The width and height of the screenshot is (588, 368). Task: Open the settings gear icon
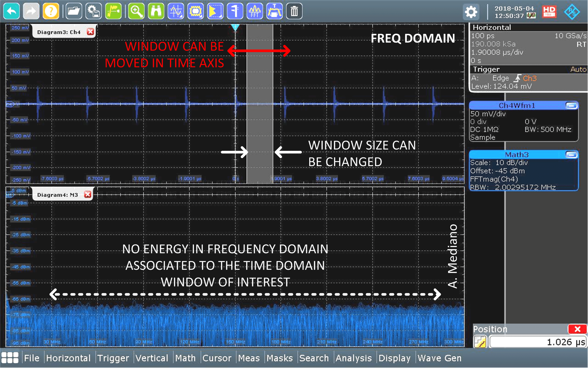point(471,12)
